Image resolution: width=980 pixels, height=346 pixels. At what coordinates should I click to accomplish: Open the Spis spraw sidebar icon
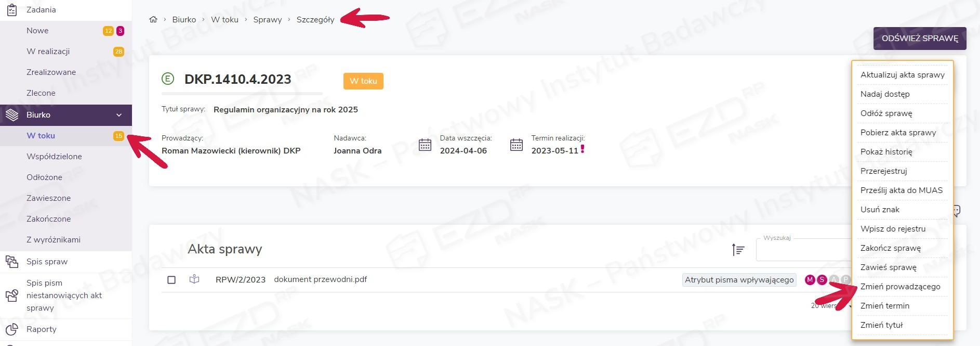point(11,262)
